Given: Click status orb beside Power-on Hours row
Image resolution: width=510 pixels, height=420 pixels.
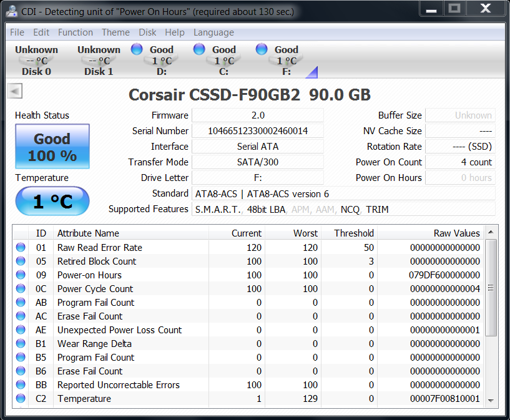Looking at the screenshot, I should click(x=21, y=275).
